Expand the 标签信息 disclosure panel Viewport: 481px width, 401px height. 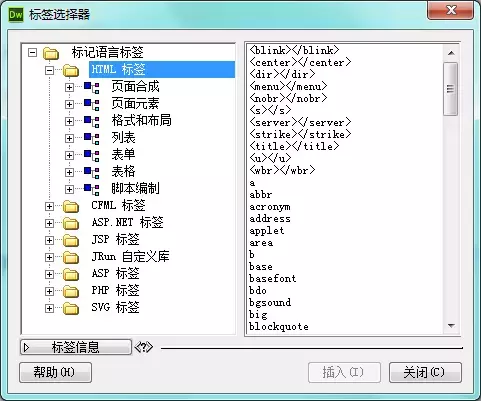coord(76,347)
